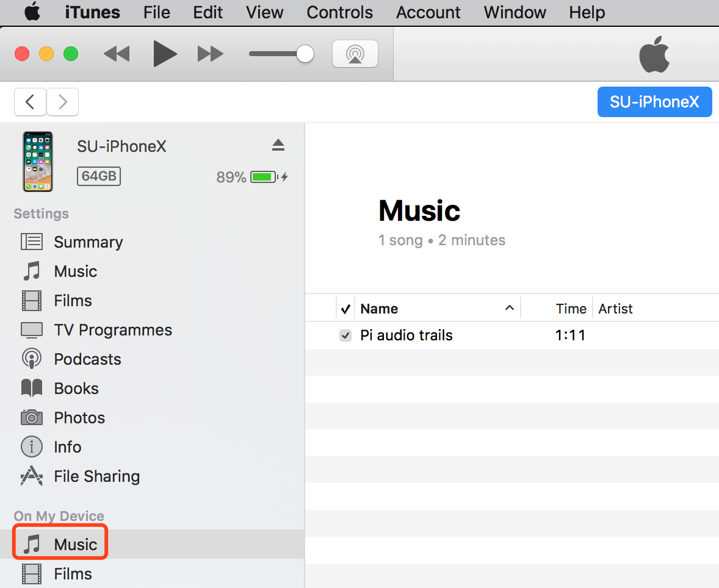The width and height of the screenshot is (719, 588).
Task: Click the checkmark column header
Action: 345,309
